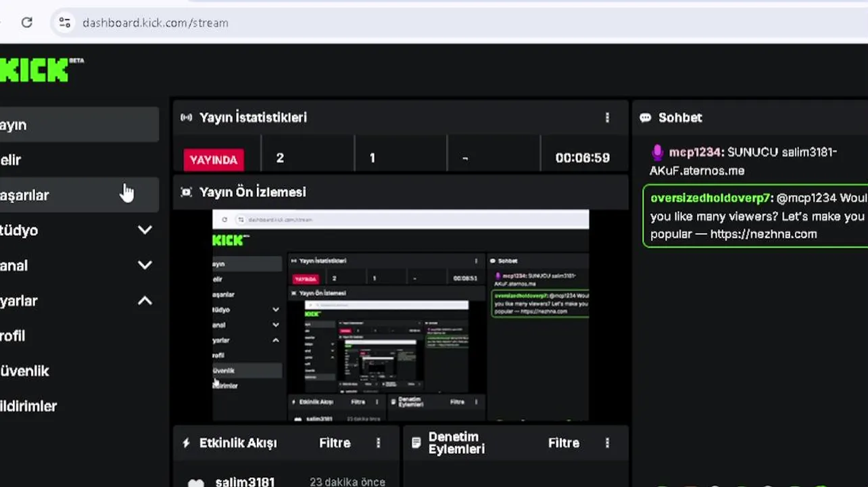Click the 23 dakika önce timestamp
This screenshot has width=868, height=487.
(347, 482)
